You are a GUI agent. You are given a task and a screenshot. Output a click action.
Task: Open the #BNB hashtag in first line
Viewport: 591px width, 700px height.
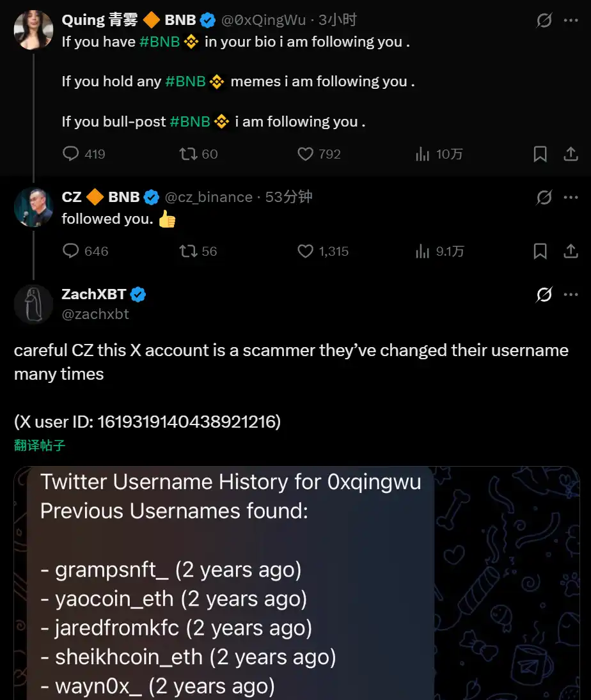pos(159,42)
